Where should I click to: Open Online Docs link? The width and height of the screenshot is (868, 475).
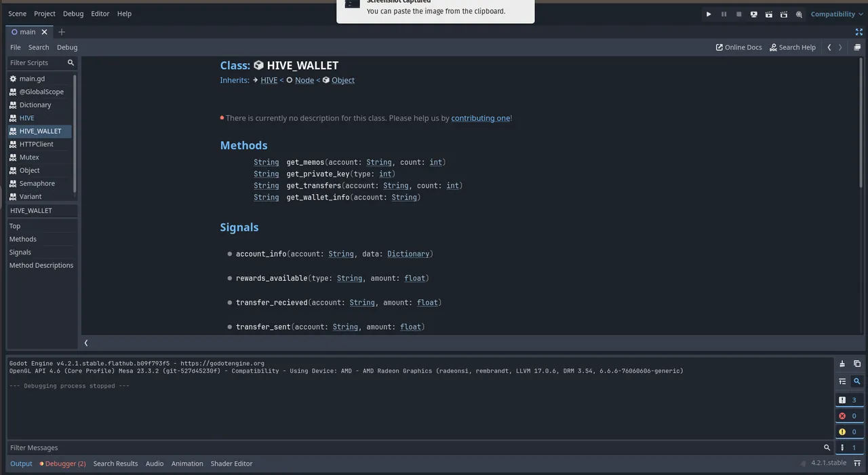tap(738, 47)
